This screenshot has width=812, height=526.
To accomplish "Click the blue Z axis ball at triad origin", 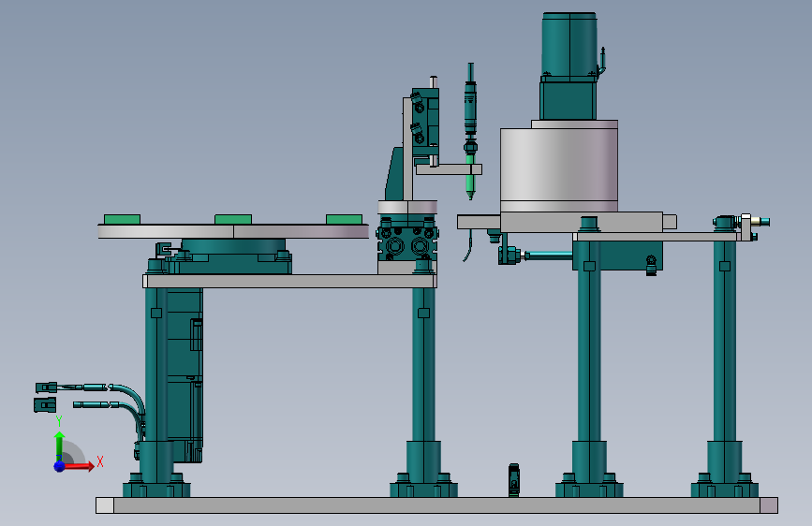I will 60,466.
